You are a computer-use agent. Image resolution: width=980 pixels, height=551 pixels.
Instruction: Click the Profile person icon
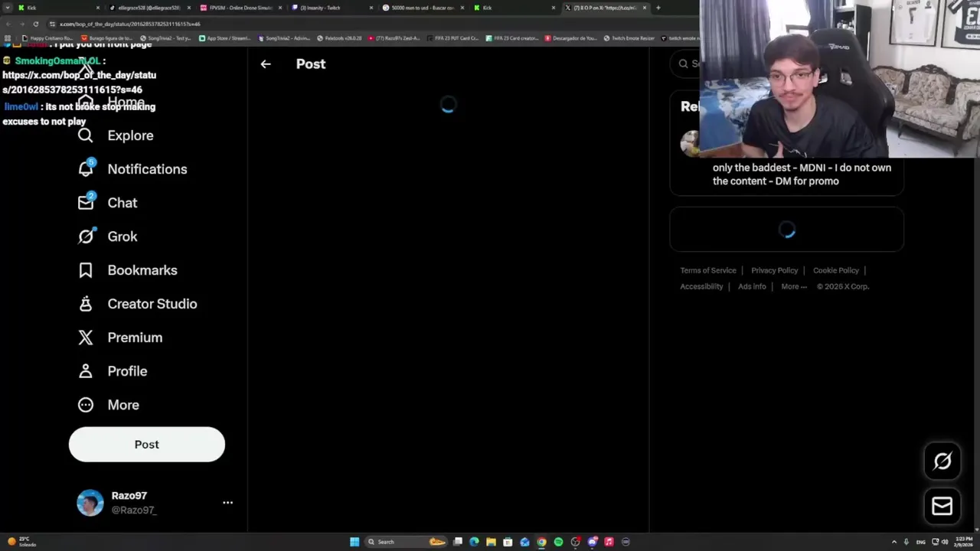pos(85,371)
